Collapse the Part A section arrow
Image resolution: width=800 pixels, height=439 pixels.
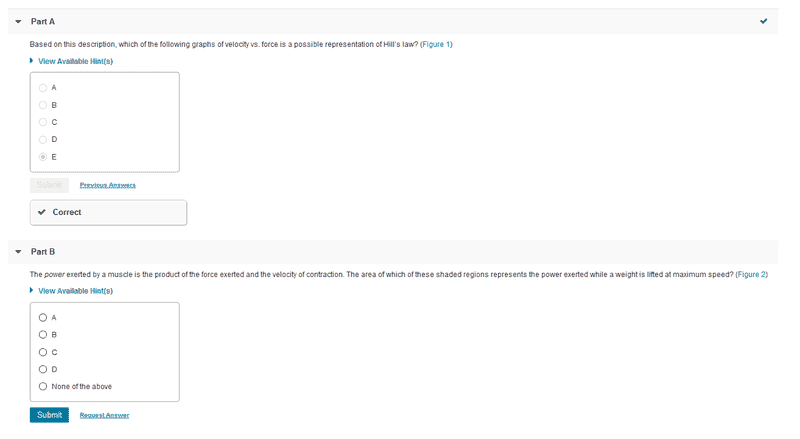point(18,21)
